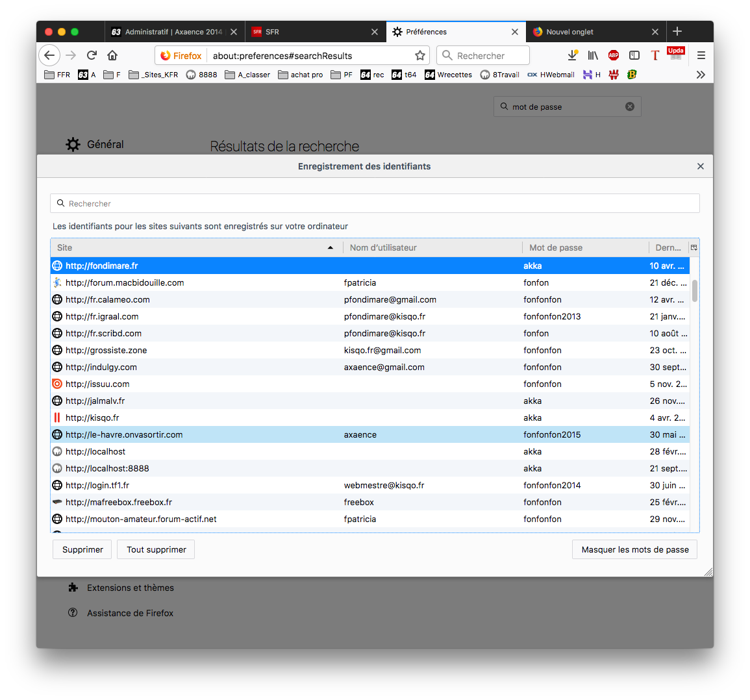Open the F bookmarks folder
Screen dimensions: 750x700
112,75
